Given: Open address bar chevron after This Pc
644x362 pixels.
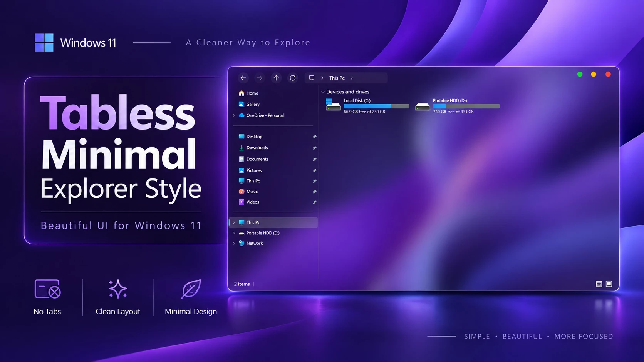Looking at the screenshot, I should (352, 78).
